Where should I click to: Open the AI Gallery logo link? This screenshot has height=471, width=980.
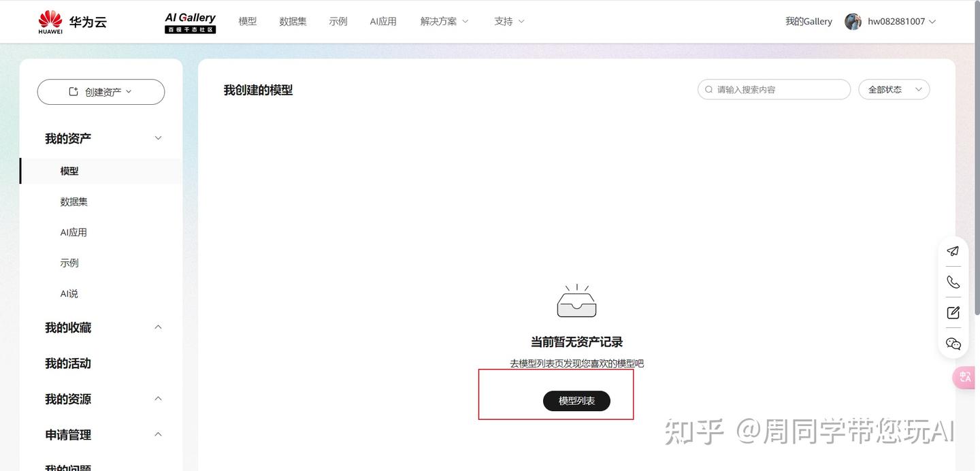tap(191, 22)
